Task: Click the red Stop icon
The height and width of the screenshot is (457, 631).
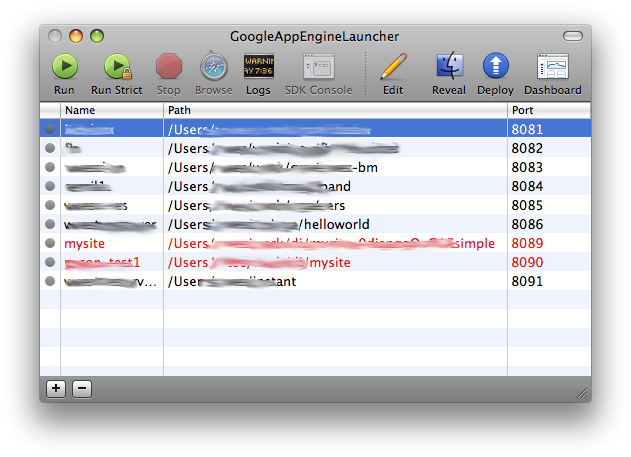Action: pos(168,67)
